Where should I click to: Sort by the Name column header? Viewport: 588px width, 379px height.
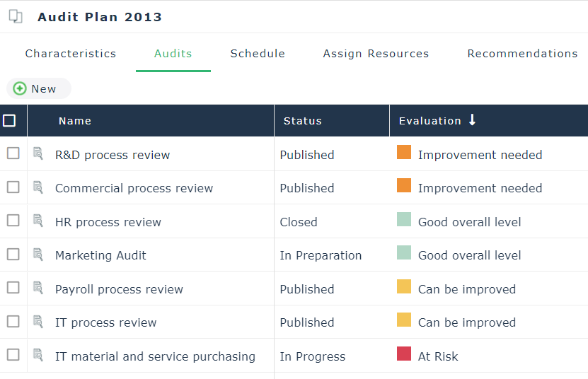(75, 121)
